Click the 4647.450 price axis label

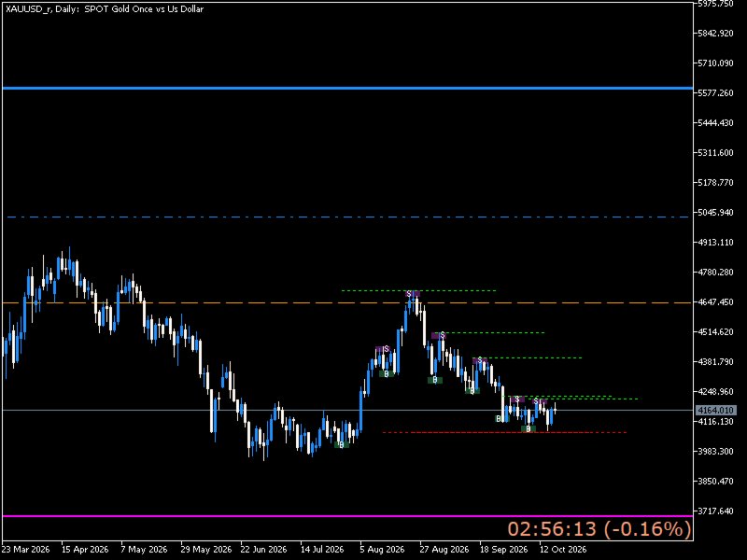715,301
